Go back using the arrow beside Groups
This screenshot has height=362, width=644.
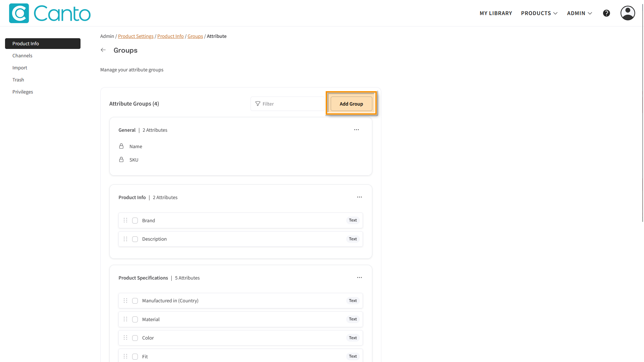(x=103, y=50)
